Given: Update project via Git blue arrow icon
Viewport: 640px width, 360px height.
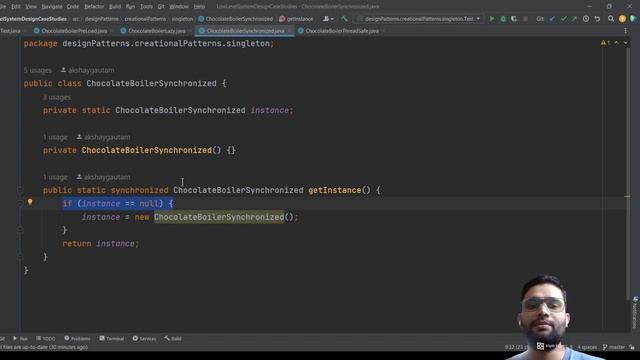Looking at the screenshot, I should pyautogui.click(x=552, y=19).
